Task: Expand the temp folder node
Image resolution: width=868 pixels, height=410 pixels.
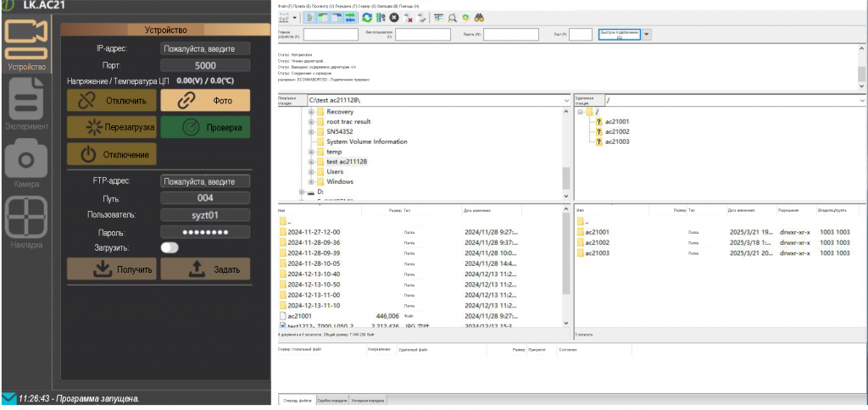Action: pyautogui.click(x=311, y=152)
